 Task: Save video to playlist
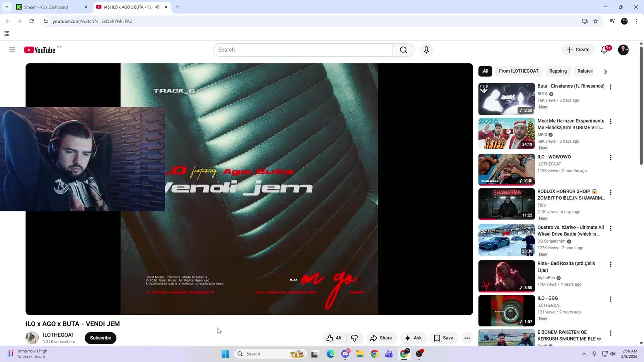pos(443,338)
